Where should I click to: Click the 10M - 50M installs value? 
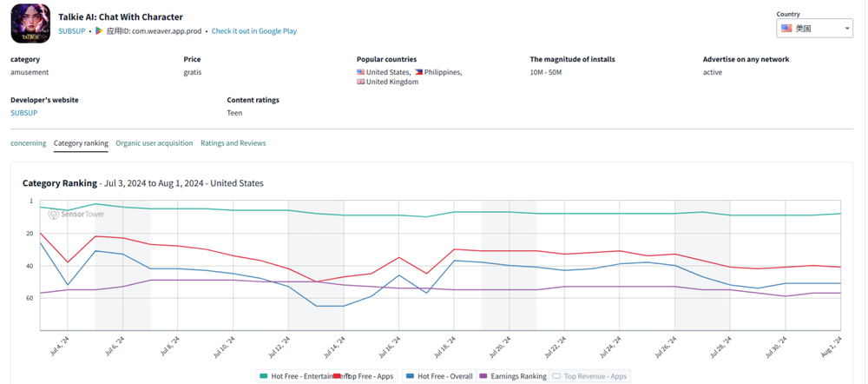pyautogui.click(x=546, y=72)
